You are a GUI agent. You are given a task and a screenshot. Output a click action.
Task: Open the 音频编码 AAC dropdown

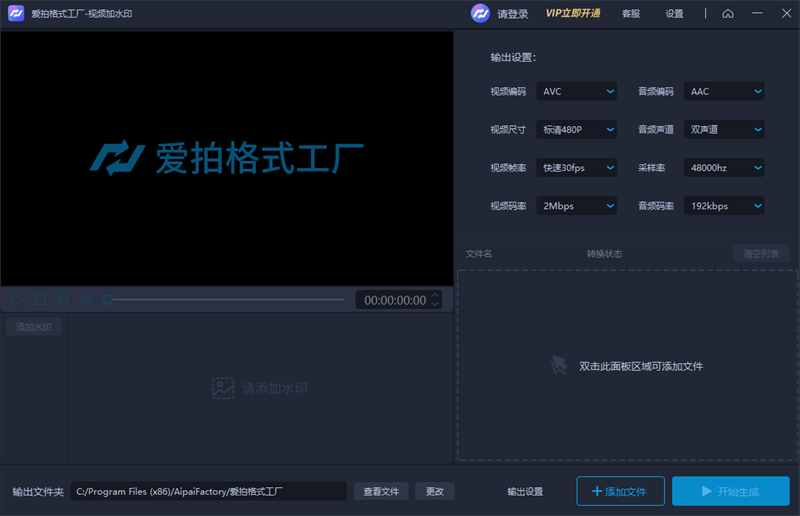[724, 91]
